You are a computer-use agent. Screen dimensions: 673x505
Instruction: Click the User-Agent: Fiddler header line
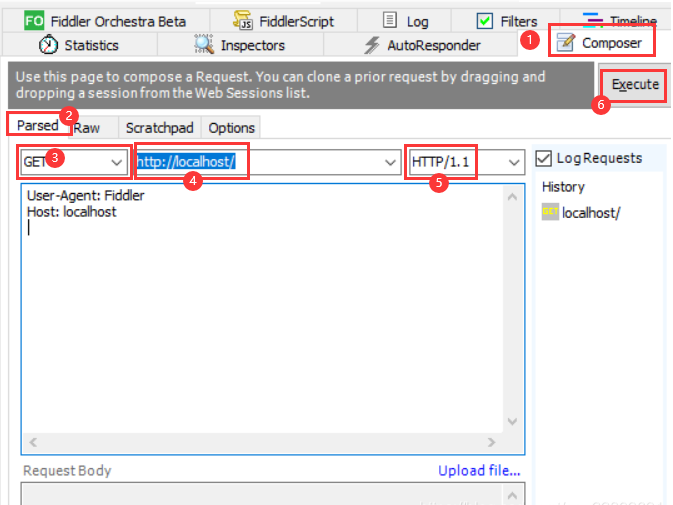click(x=85, y=195)
